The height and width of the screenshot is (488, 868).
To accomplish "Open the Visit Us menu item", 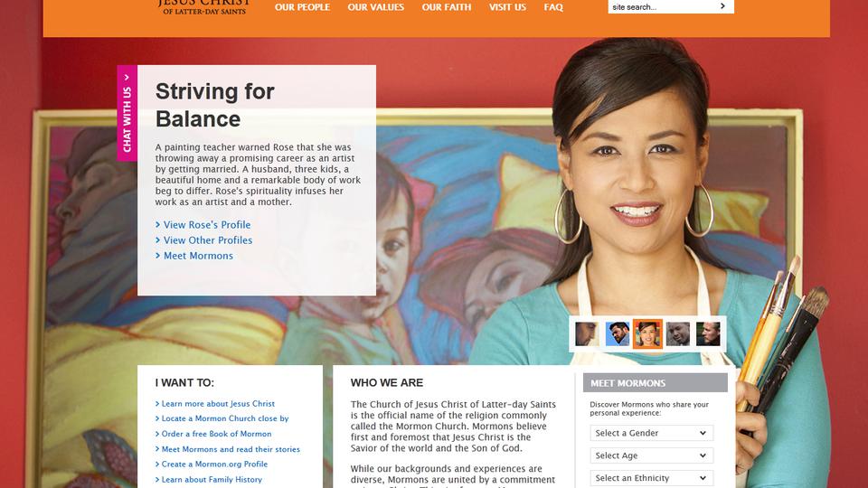I will click(507, 7).
